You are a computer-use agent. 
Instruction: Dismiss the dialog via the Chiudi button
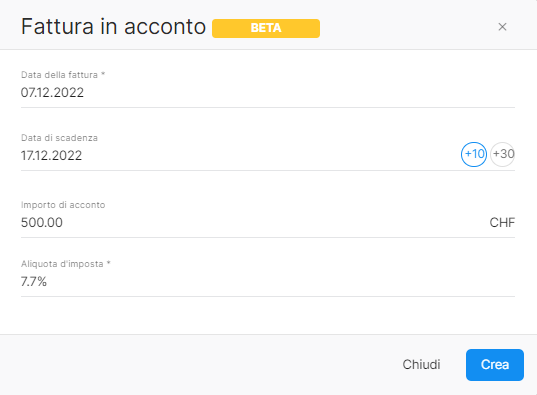tap(421, 365)
